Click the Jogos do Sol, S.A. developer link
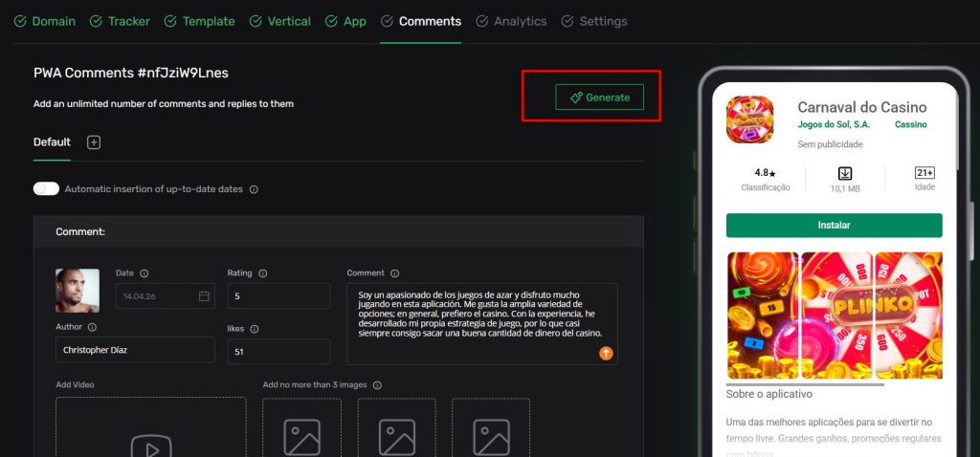The width and height of the screenshot is (980, 457). pos(834,124)
